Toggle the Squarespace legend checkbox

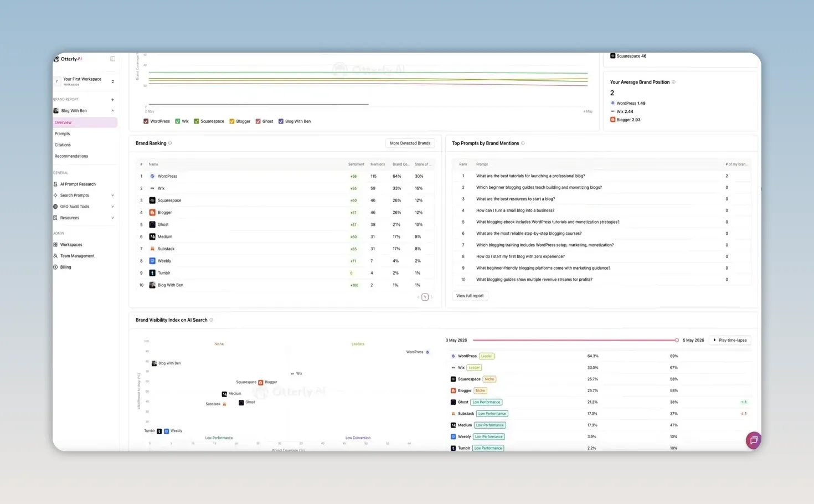coord(196,121)
